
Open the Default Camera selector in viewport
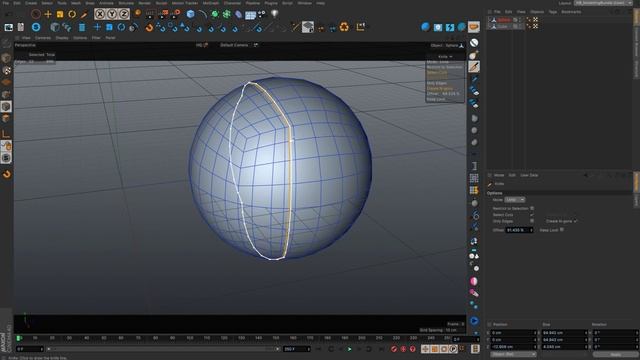[x=234, y=45]
